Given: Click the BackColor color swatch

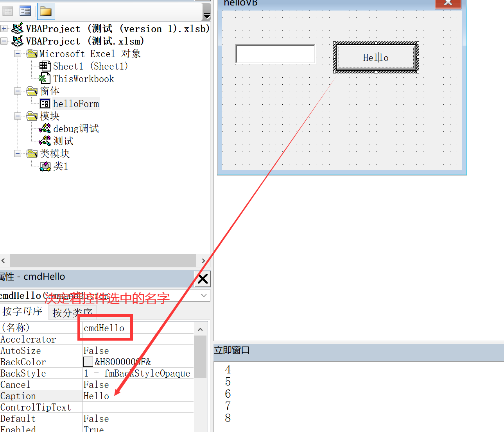Looking at the screenshot, I should tap(88, 362).
